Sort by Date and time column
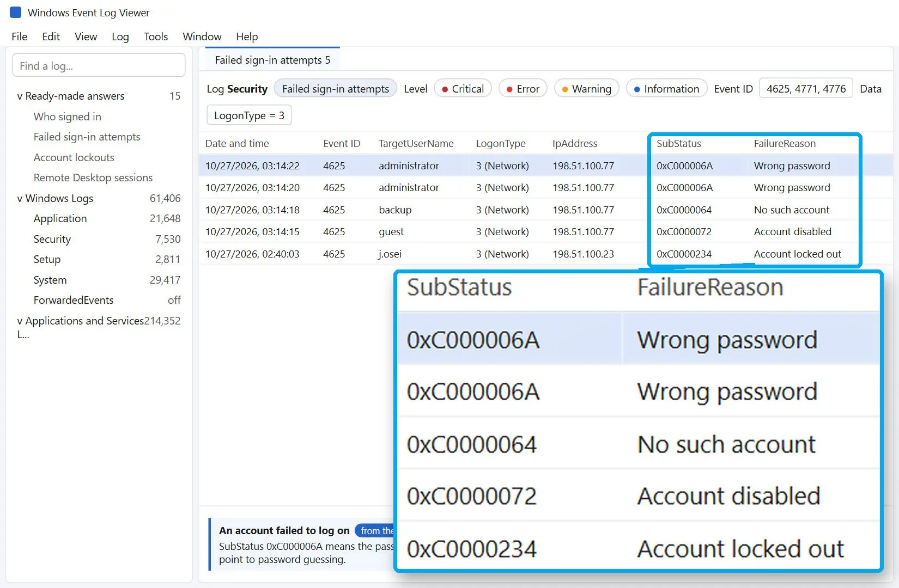This screenshot has height=588, width=899. coord(237,143)
